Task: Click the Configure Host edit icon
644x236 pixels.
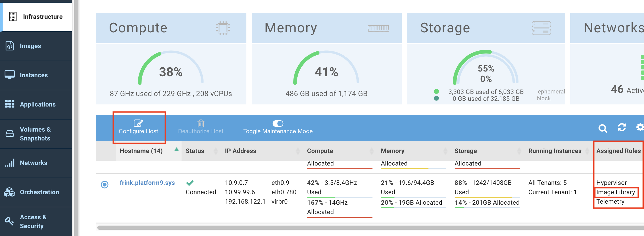Action: 138,123
